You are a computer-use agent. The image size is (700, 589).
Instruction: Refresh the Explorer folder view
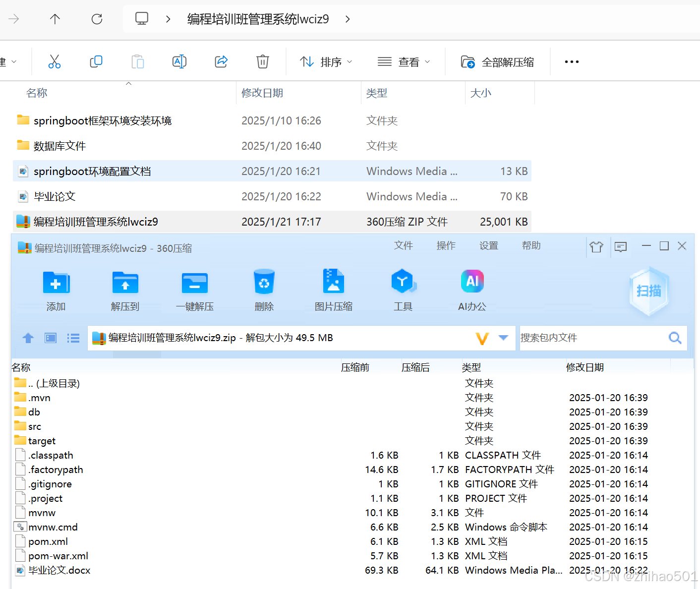click(97, 19)
